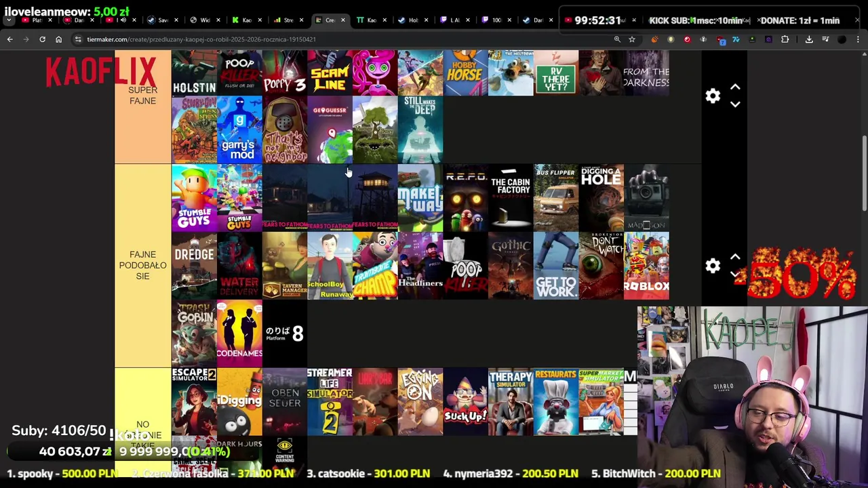This screenshot has width=868, height=488.
Task: Open the browser tab search dropdown
Action: (9, 20)
